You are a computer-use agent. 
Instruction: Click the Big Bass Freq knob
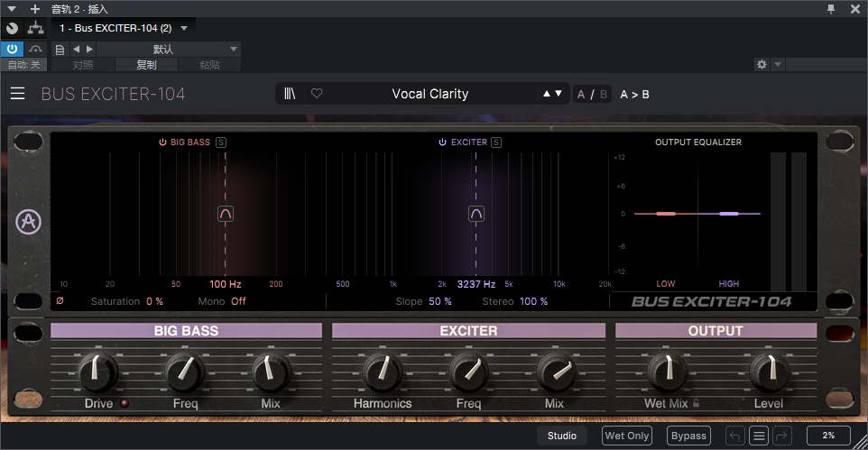pyautogui.click(x=185, y=372)
